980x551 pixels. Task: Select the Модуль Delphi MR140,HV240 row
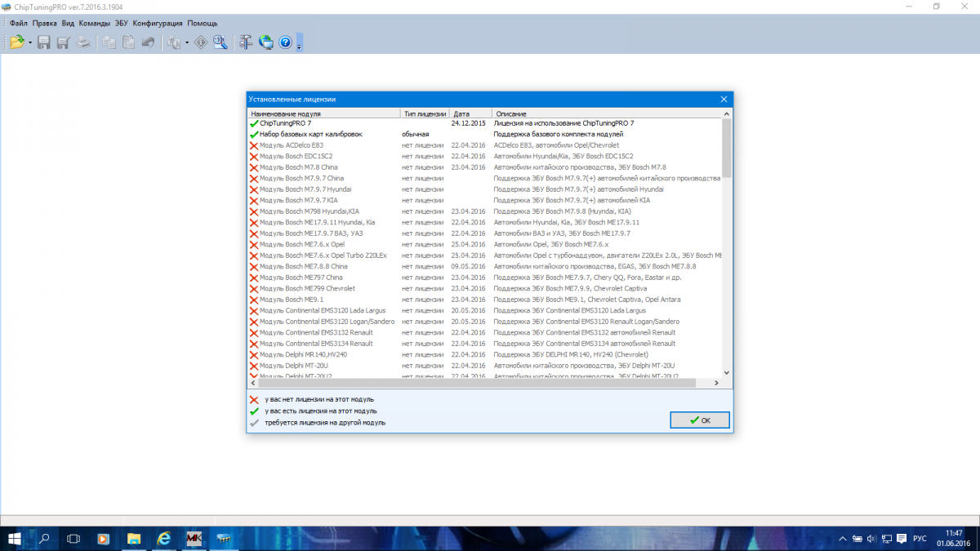pos(485,354)
